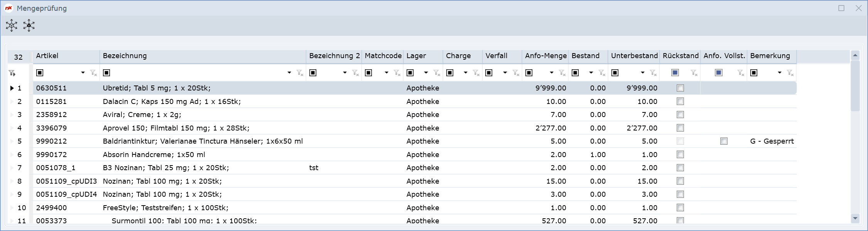Expand the Bestand filter dropdown
The image size is (868, 231).
(x=591, y=73)
